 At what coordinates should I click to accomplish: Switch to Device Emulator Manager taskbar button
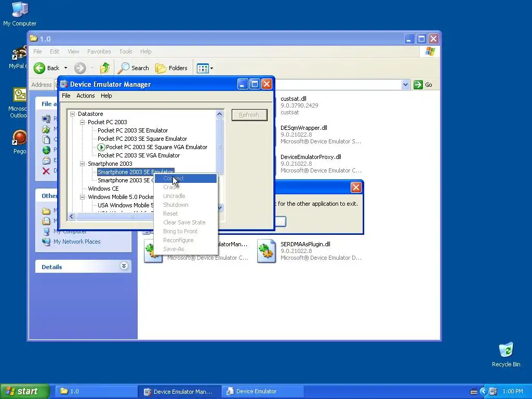[x=180, y=392]
